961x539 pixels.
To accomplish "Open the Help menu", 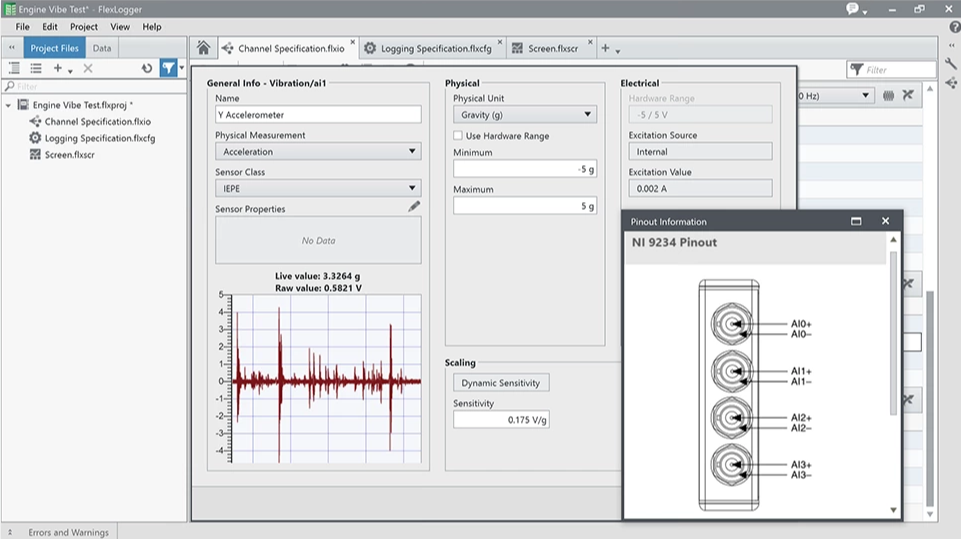I will pos(151,27).
